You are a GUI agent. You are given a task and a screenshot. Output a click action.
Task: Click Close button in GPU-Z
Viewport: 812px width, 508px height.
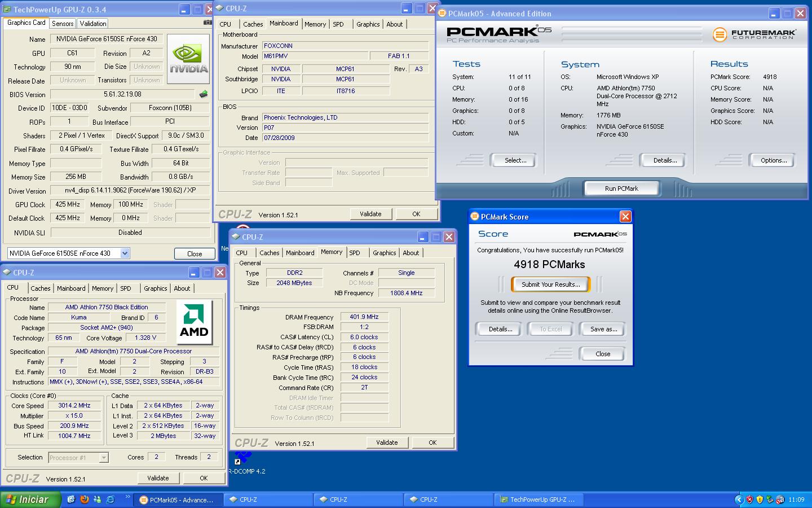195,254
